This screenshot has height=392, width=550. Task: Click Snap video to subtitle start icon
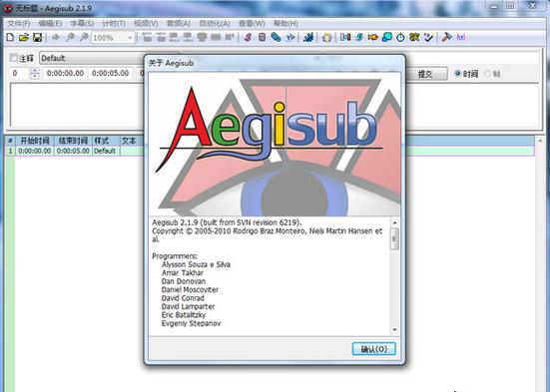tap(147, 37)
